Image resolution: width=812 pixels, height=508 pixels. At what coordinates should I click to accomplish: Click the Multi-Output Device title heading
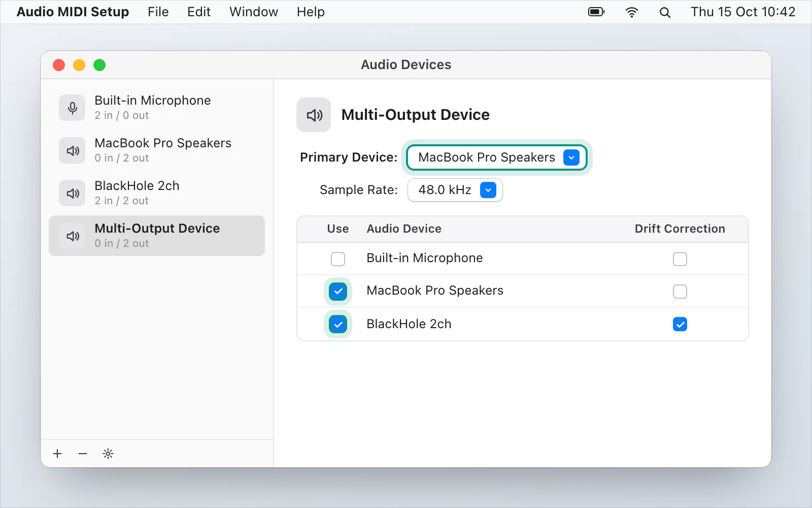416,115
